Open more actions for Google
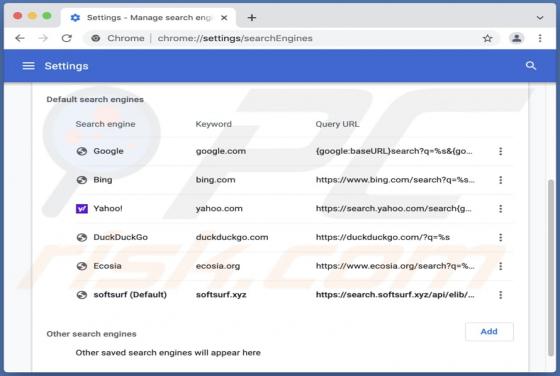This screenshot has height=376, width=560. click(500, 151)
